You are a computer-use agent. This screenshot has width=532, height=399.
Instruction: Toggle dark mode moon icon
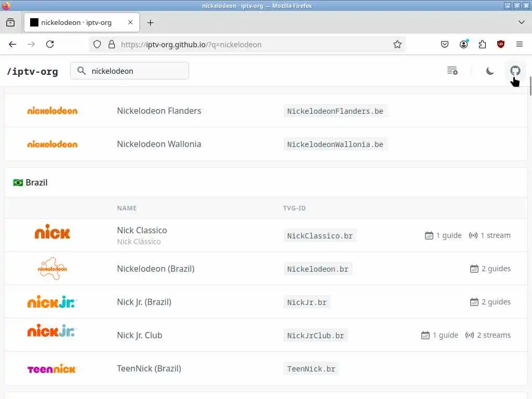pos(489,71)
